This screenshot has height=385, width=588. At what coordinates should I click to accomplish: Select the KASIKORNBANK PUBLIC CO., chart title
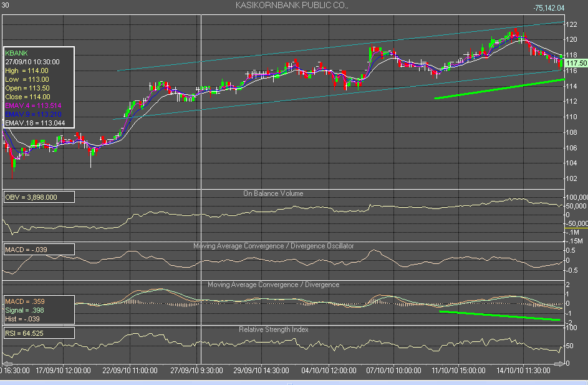tap(292, 5)
